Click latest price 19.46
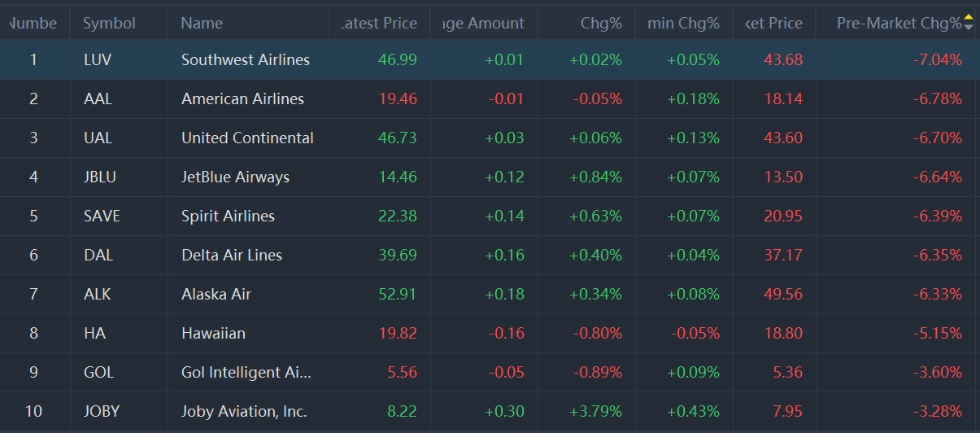The image size is (980, 433). [x=398, y=98]
